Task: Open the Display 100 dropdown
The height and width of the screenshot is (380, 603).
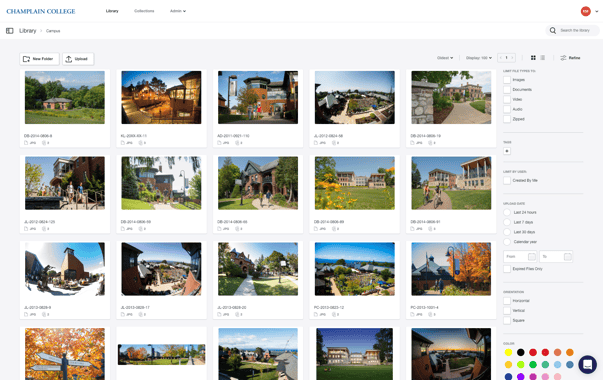Action: [x=479, y=58]
